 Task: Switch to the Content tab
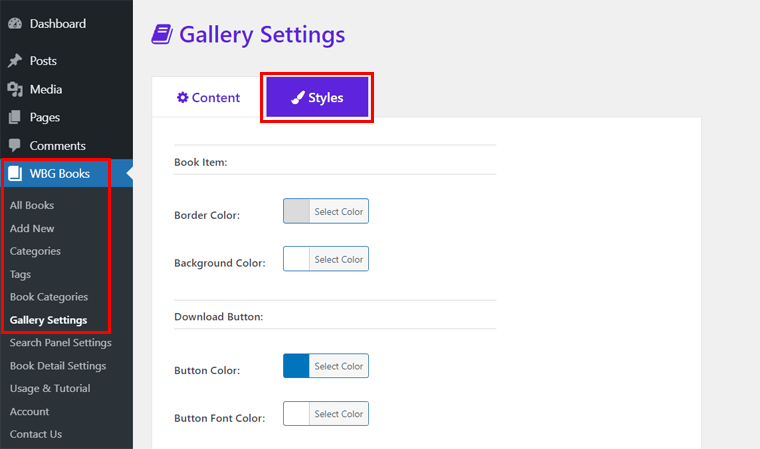[x=208, y=98]
